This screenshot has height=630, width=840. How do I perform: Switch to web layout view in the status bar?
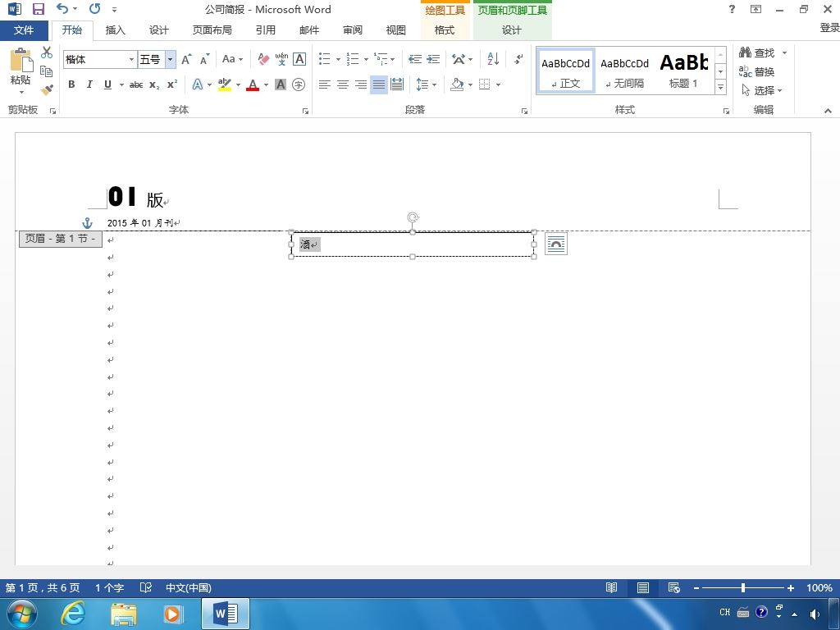click(674, 587)
